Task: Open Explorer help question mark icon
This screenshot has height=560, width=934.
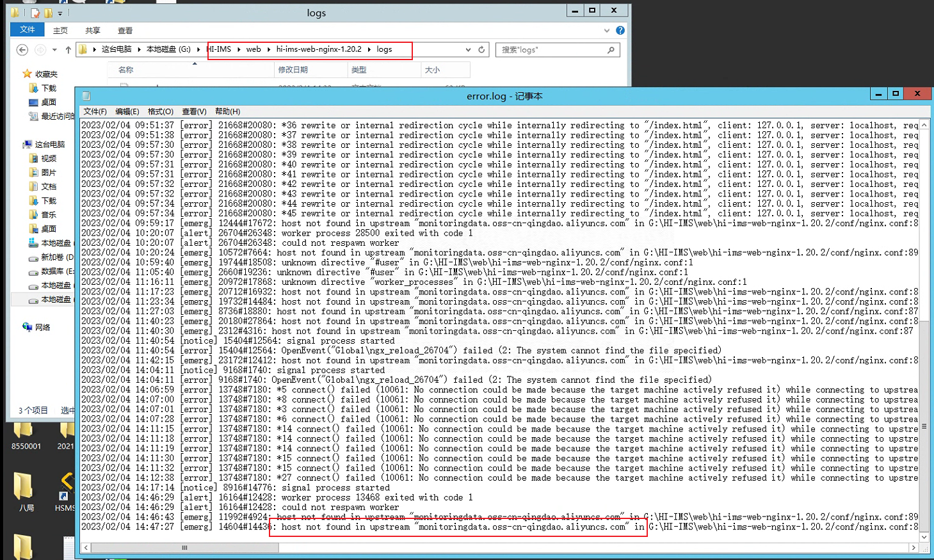Action: click(x=620, y=30)
